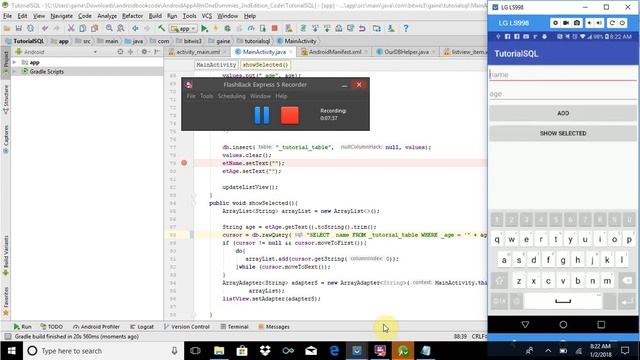Click the taskbar search box
This screenshot has width=640, height=360.
click(103, 351)
